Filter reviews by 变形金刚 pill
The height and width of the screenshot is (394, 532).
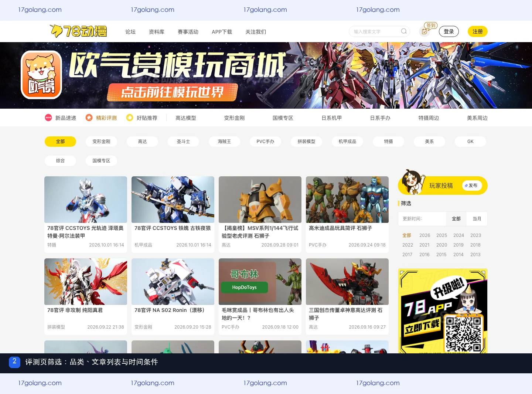(101, 142)
